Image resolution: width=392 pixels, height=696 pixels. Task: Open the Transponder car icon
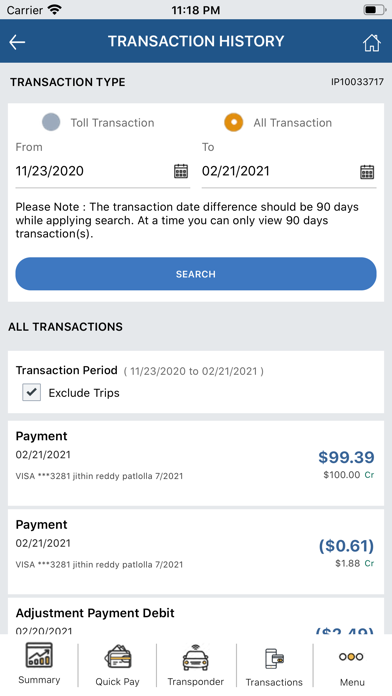click(x=196, y=657)
